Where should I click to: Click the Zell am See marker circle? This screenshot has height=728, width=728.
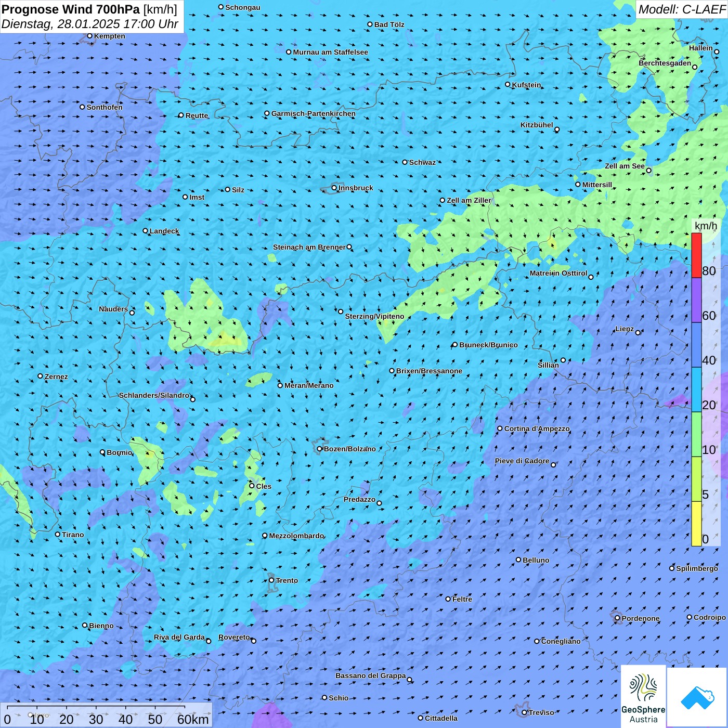648,170
